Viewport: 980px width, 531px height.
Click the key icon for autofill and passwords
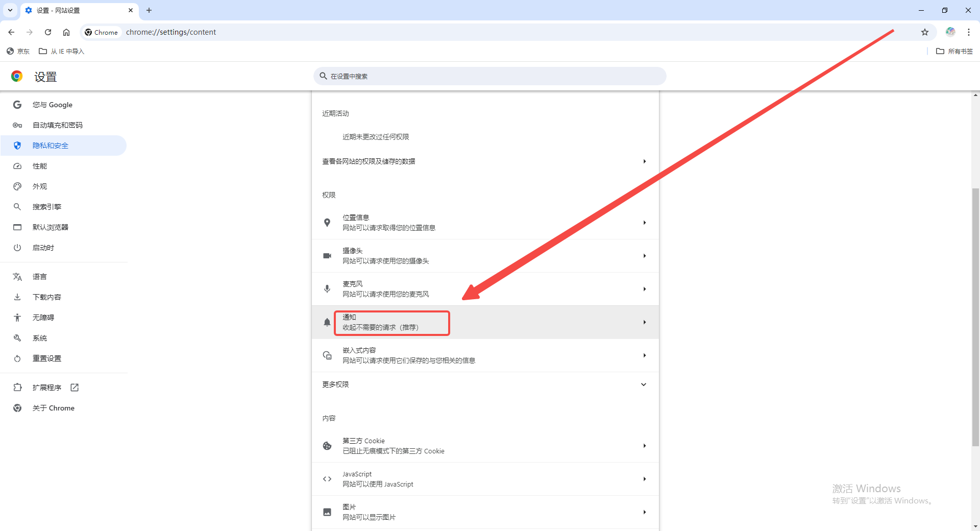(x=17, y=125)
